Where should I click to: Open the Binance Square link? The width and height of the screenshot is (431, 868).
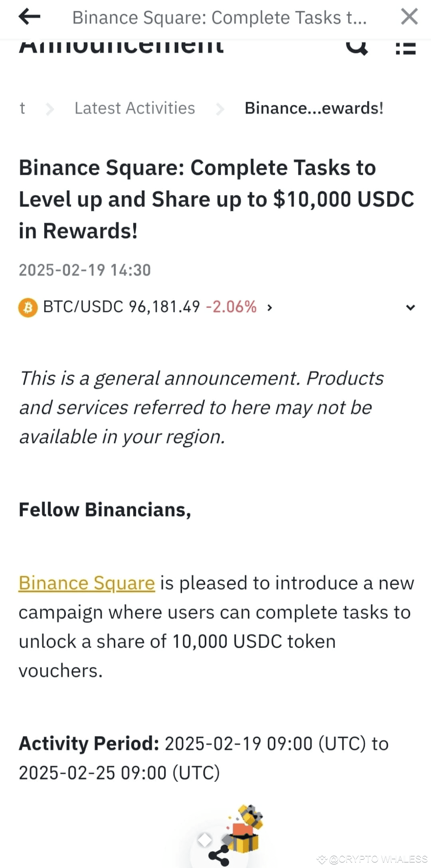coord(86,583)
